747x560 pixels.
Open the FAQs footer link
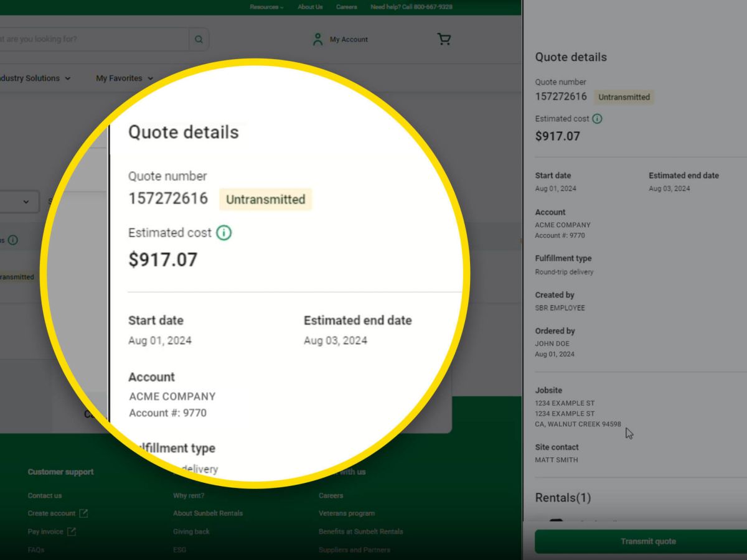pos(36,549)
